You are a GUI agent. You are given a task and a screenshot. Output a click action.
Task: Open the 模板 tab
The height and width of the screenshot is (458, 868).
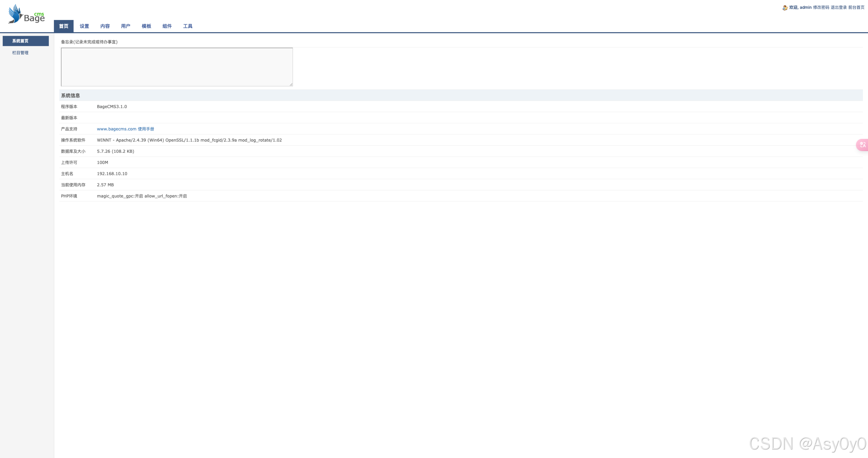pos(146,26)
